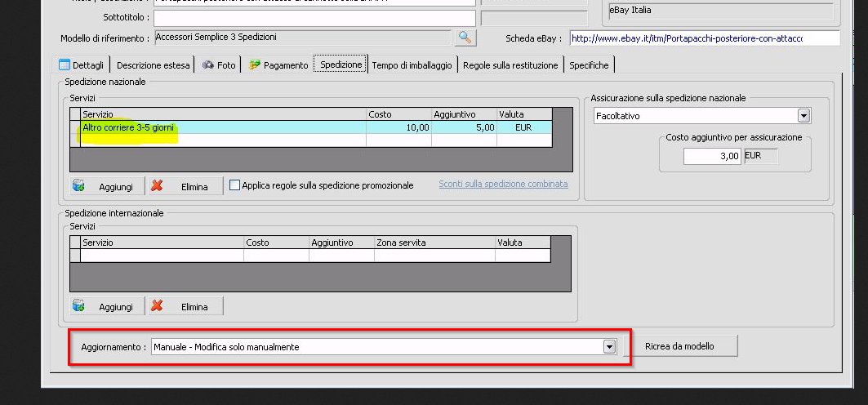Click Elimina under national shipping services
Viewport: 868px width, 405px height.
pos(185,186)
